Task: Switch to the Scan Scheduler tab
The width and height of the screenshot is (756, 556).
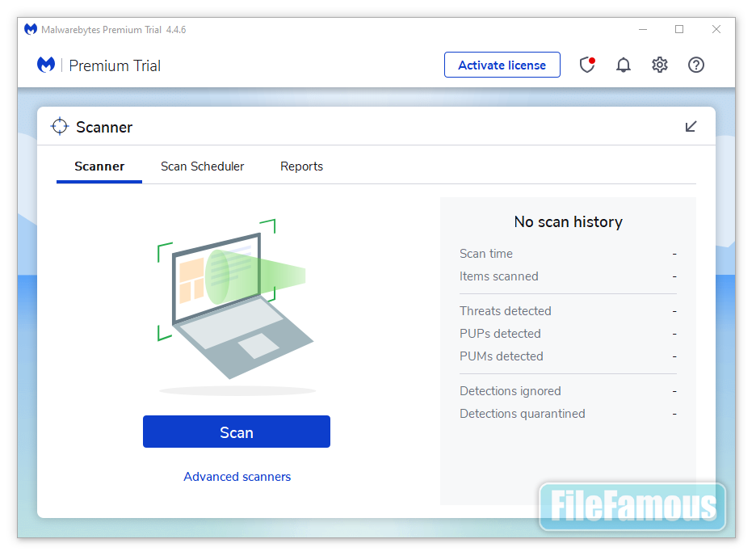Action: [202, 166]
